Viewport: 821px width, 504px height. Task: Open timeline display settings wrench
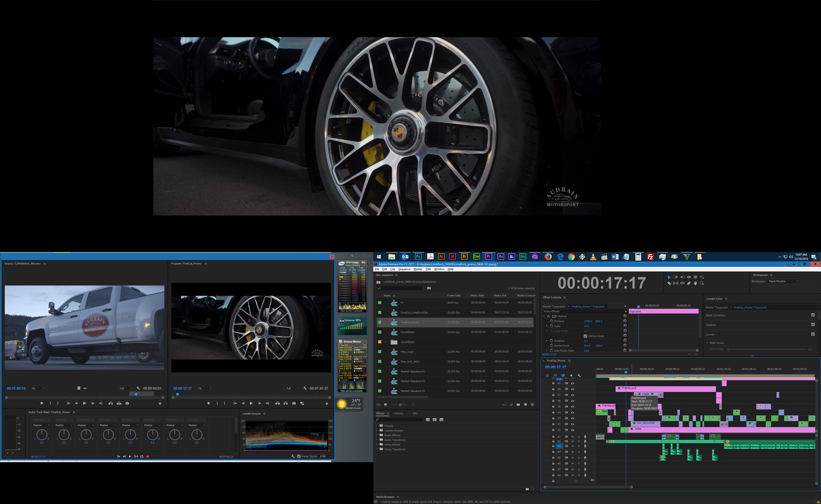coord(579,376)
